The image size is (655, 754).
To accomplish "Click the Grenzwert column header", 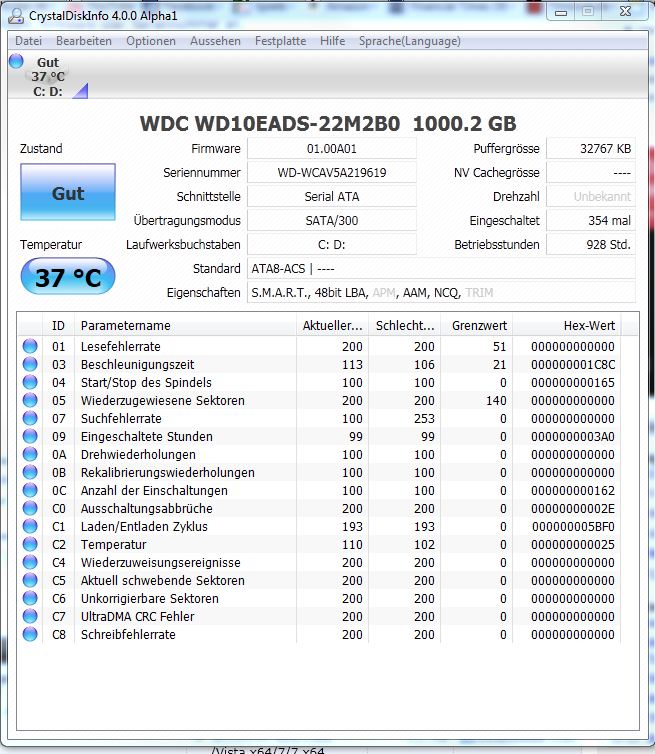I will [x=477, y=326].
